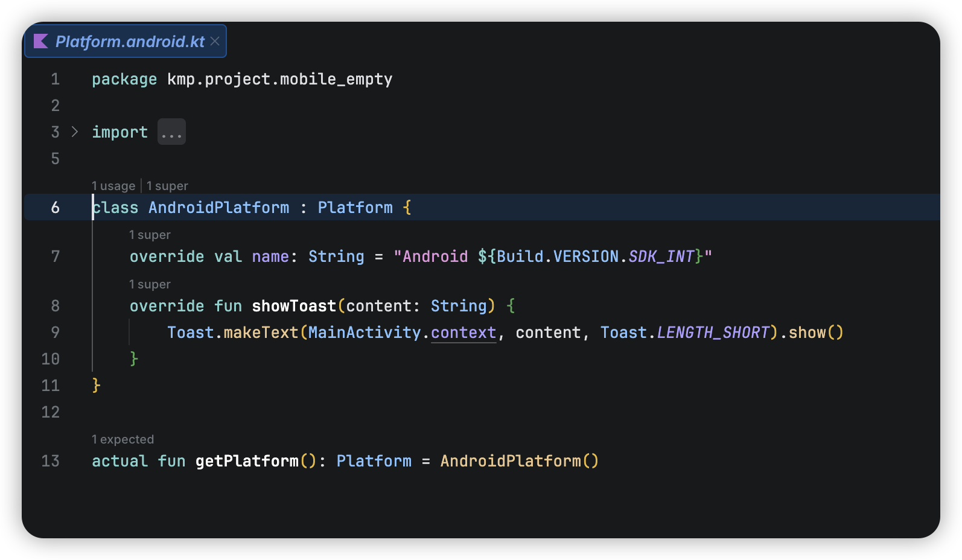This screenshot has width=962, height=560.
Task: Click the AndroidPlatform class name declaration
Action: coord(218,208)
